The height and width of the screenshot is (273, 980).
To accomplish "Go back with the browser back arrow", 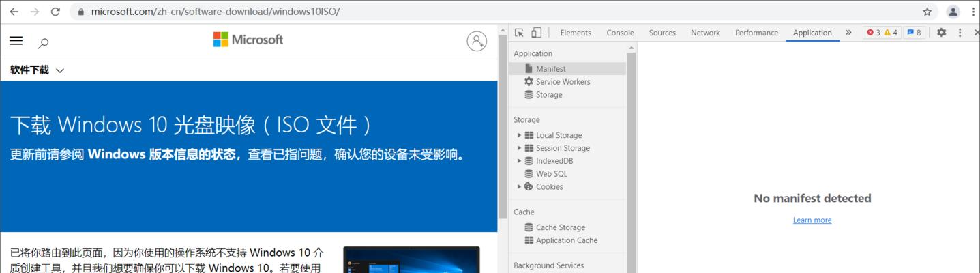I will [14, 12].
